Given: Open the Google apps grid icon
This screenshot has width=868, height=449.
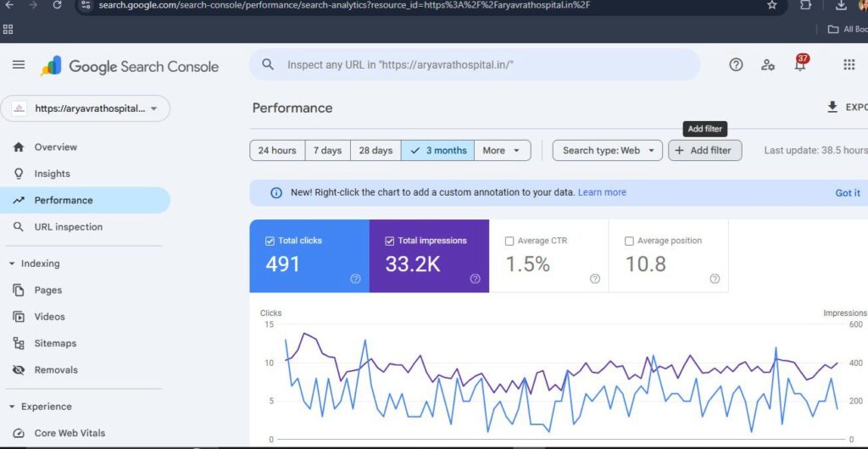Looking at the screenshot, I should point(849,65).
